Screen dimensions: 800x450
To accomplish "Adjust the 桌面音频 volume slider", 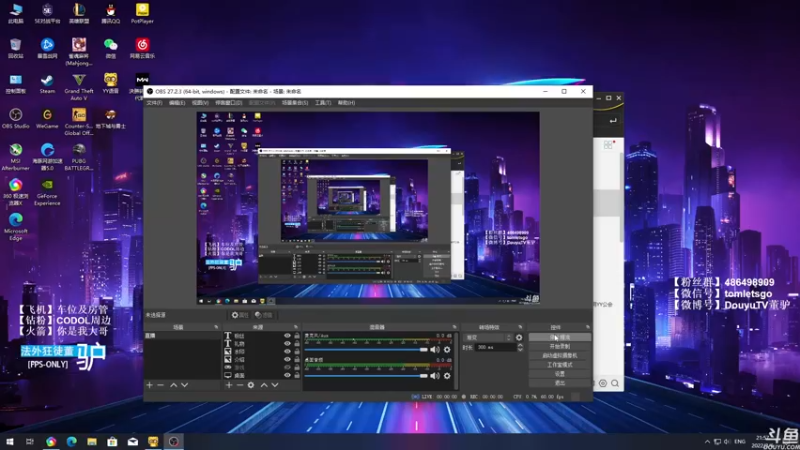I will pos(366,376).
